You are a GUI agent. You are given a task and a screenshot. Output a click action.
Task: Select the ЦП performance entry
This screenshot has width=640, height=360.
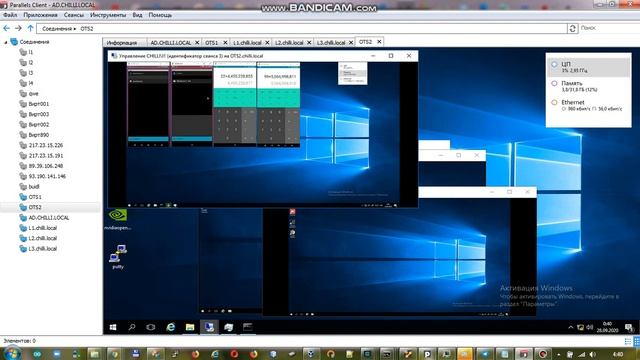click(x=589, y=67)
